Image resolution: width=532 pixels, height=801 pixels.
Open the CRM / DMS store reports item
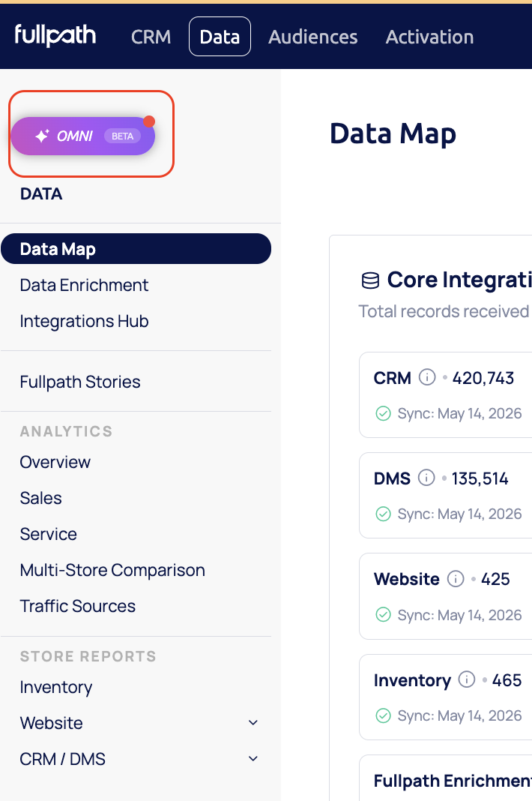pos(62,759)
